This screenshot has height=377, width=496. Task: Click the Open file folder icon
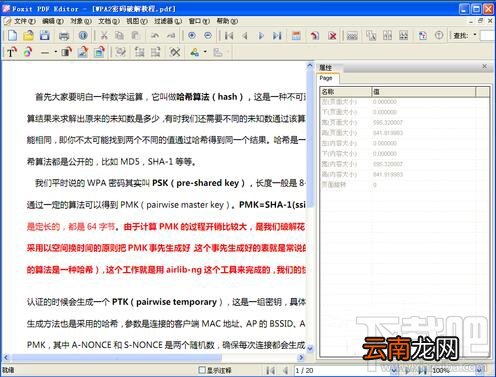[29, 35]
